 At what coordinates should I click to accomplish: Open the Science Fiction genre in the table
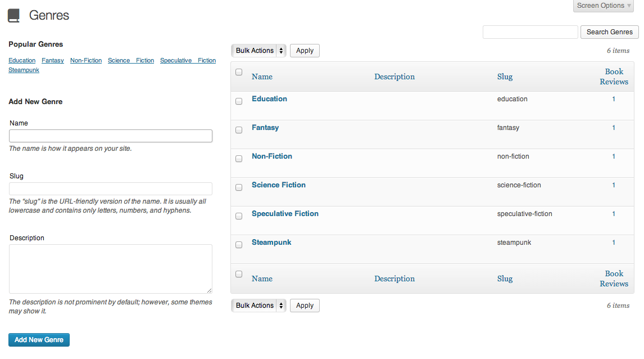pos(279,185)
